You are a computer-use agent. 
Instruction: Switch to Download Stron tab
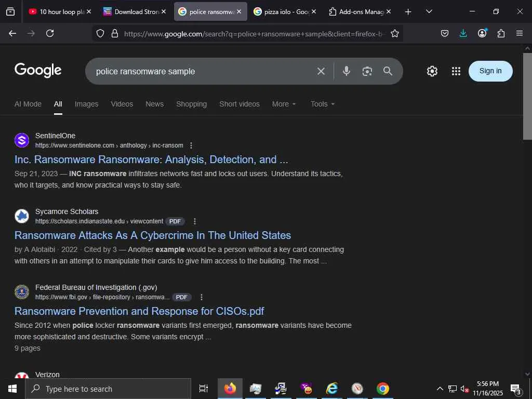(135, 12)
